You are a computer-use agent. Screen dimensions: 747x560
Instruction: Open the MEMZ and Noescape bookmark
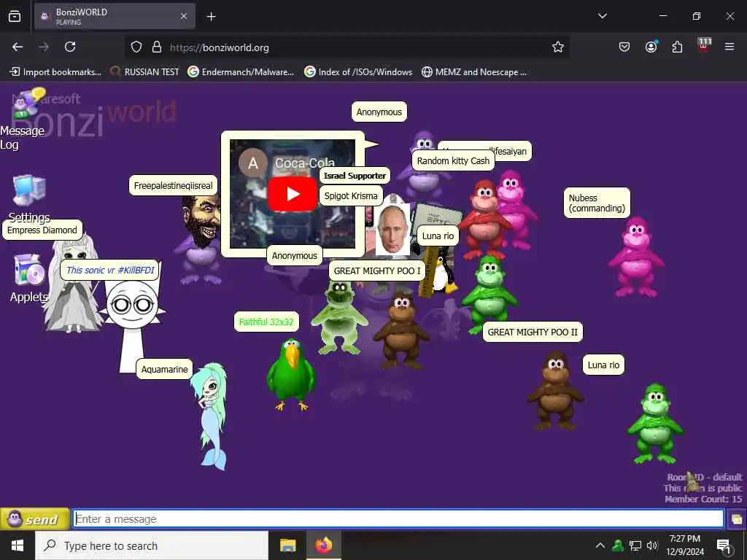pos(474,72)
